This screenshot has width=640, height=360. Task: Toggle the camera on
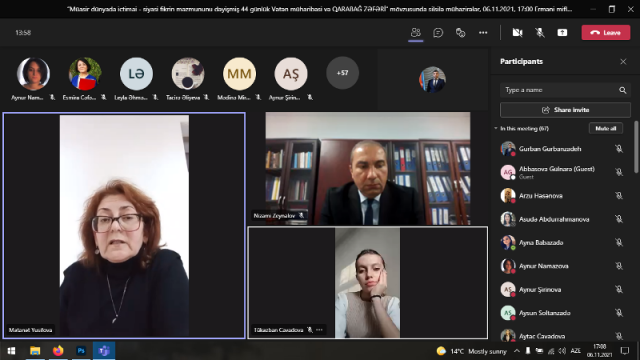518,33
